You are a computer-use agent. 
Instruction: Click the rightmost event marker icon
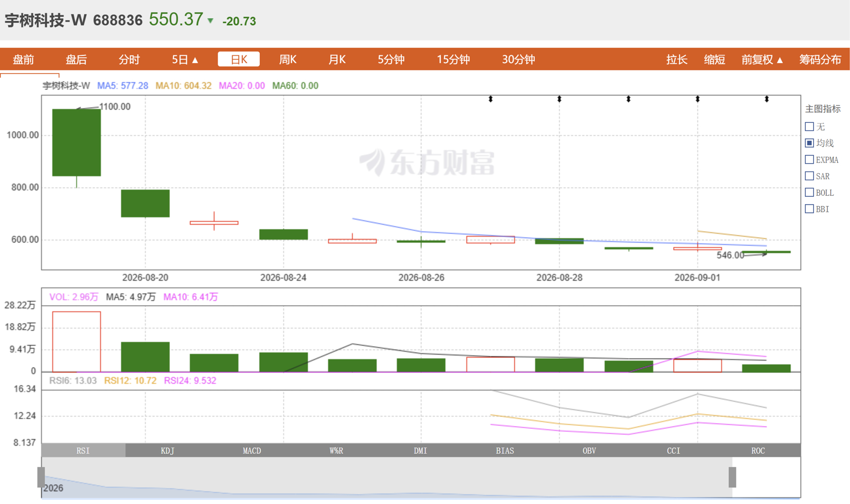767,98
